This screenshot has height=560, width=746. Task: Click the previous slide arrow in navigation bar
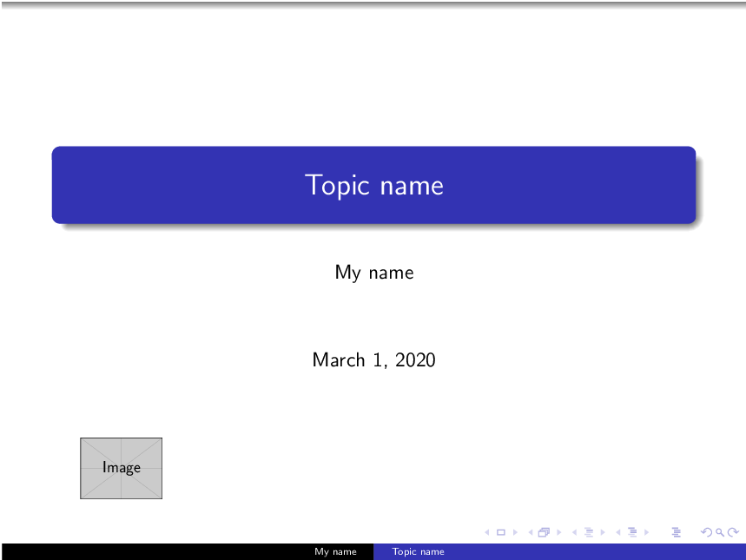pos(487,532)
